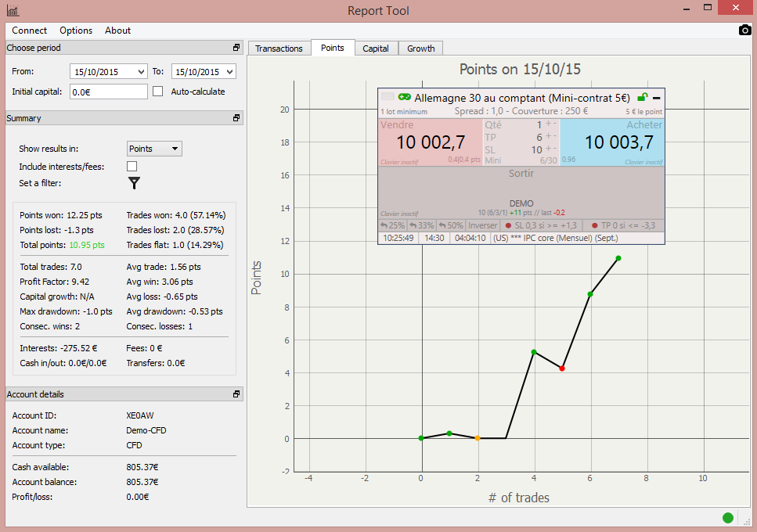Image resolution: width=757 pixels, height=532 pixels.
Task: Open the filter funnel icon
Action: coord(134,183)
